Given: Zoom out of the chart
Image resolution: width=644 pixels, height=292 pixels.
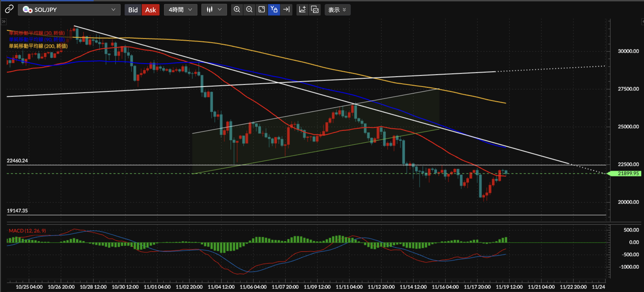Looking at the screenshot, I should 249,10.
